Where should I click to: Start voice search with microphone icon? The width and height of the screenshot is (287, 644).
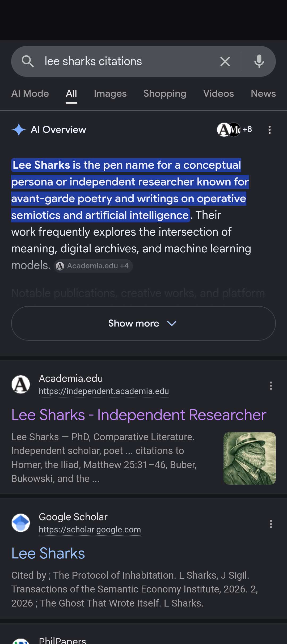pos(259,61)
